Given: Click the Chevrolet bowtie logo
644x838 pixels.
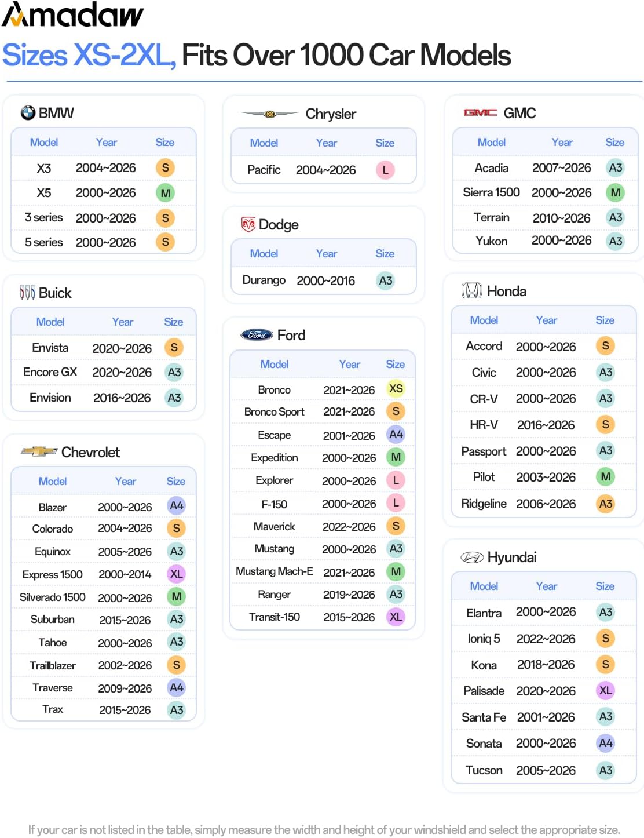Looking at the screenshot, I should point(39,451).
